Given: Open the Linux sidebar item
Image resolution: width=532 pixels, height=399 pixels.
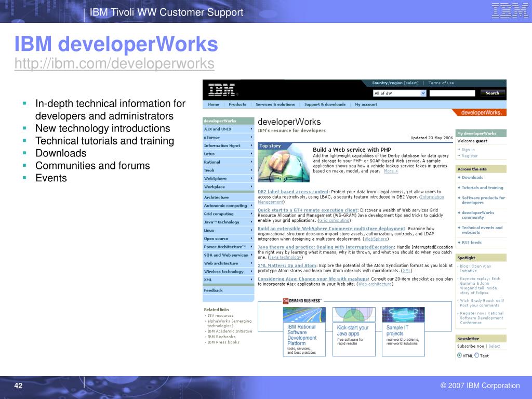Looking at the screenshot, I should pyautogui.click(x=229, y=230).
